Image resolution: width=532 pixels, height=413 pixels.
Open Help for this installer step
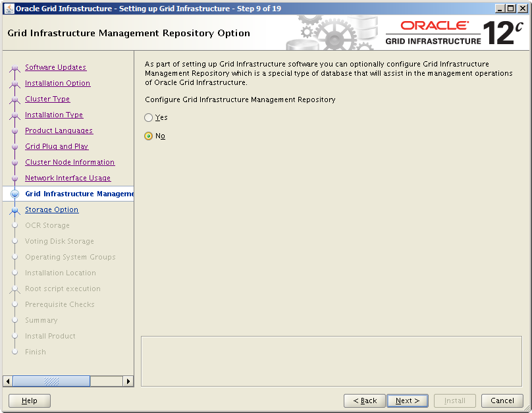tap(30, 400)
